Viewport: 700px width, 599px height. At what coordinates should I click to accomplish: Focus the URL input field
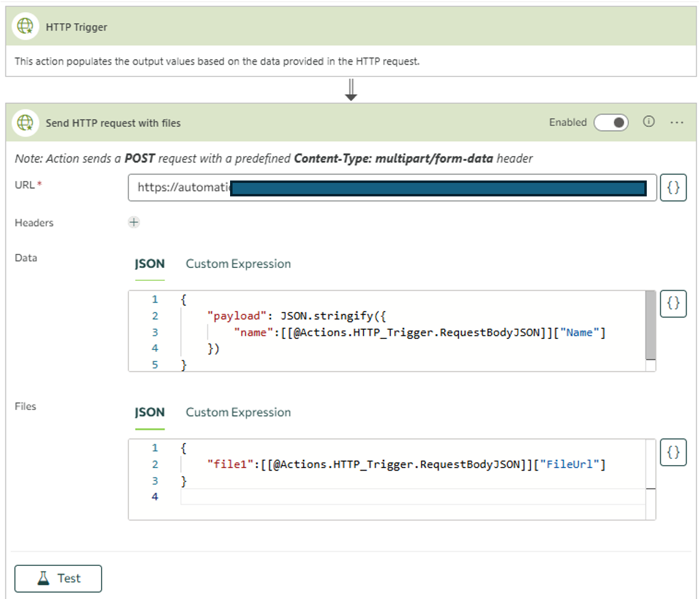pyautogui.click(x=392, y=188)
